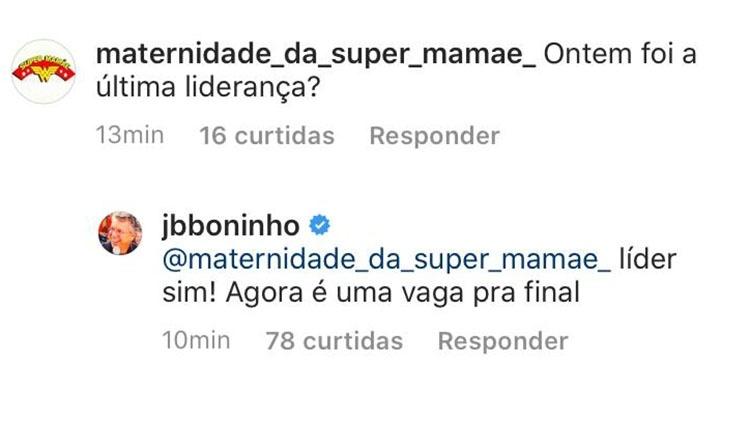Click the 13min timestamp
Viewport: 750px width, 421px height.
pos(129,135)
